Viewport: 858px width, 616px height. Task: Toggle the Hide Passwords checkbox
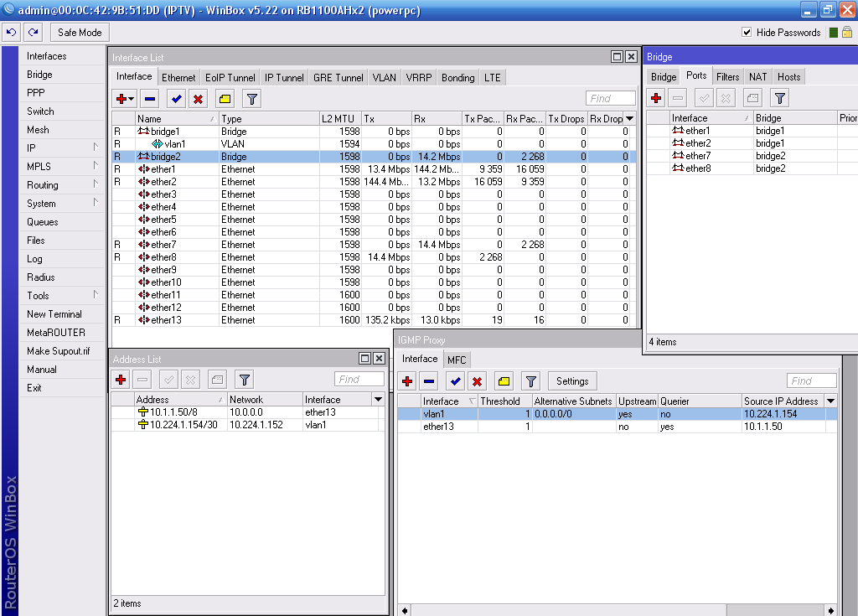[x=747, y=33]
